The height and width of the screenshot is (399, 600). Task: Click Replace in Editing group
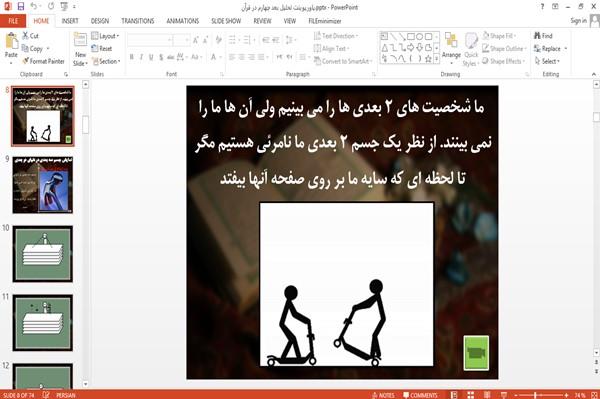coord(550,49)
